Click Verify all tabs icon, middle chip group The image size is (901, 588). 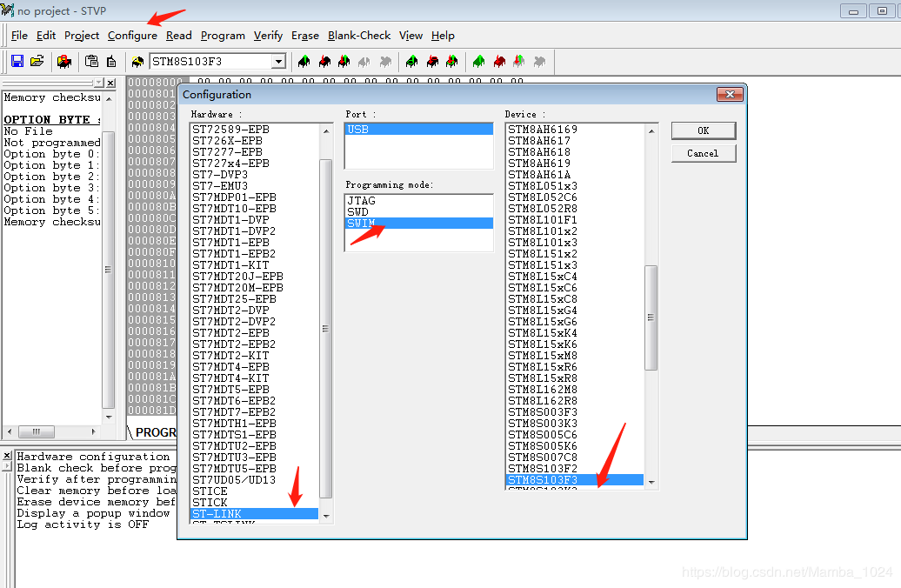(x=452, y=62)
